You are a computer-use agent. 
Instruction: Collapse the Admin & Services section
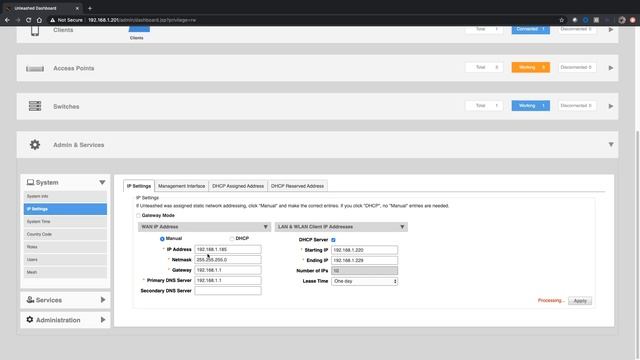[611, 144]
